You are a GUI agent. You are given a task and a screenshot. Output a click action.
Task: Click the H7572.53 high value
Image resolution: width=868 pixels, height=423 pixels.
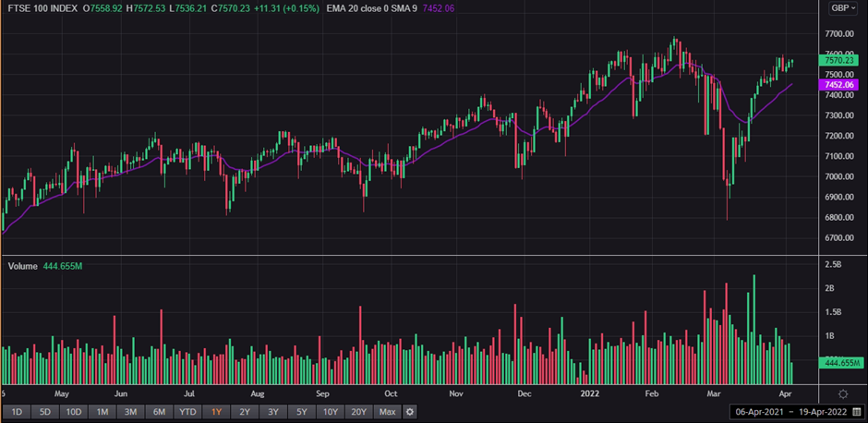pos(146,9)
